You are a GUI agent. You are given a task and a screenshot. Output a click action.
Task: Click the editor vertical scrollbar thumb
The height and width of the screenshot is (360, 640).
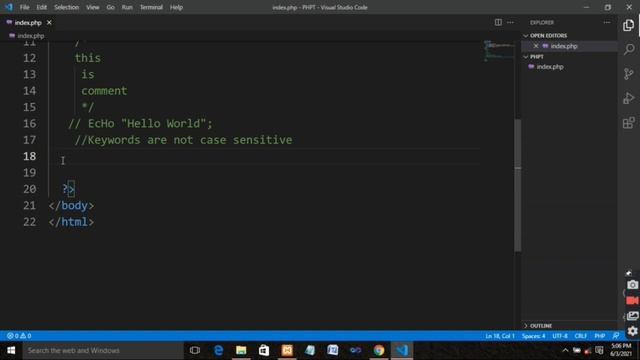pos(518,185)
